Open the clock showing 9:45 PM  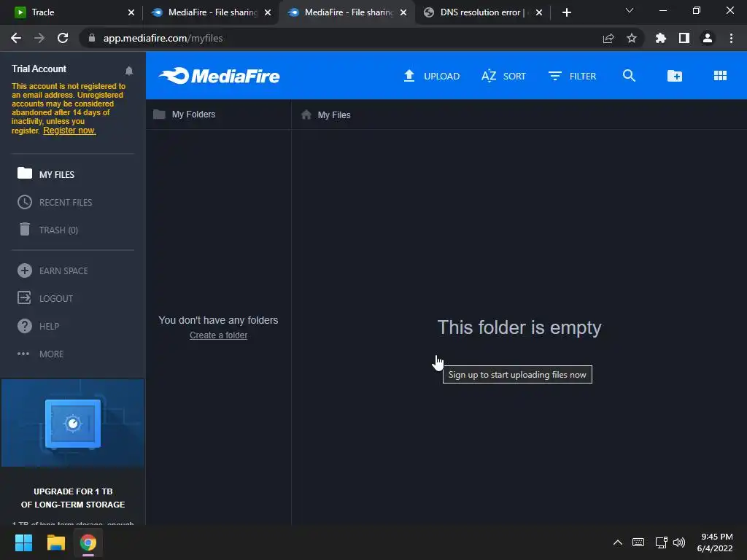[x=715, y=542]
